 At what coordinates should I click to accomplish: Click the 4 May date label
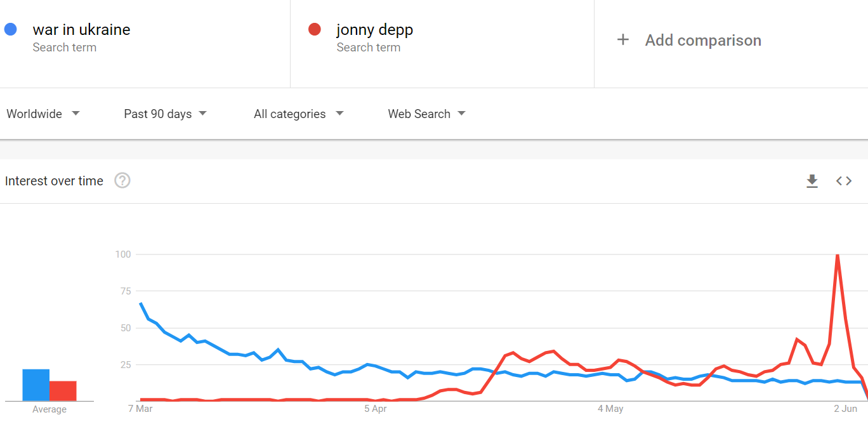(610, 409)
